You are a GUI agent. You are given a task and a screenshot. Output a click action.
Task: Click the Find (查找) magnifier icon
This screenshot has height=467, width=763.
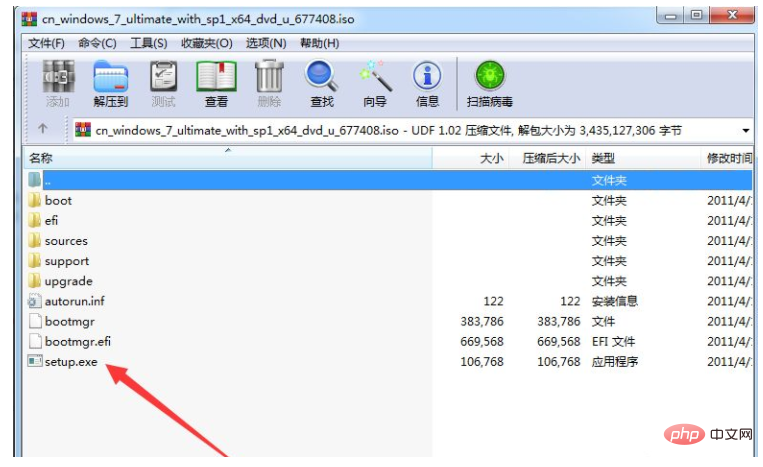click(x=322, y=77)
